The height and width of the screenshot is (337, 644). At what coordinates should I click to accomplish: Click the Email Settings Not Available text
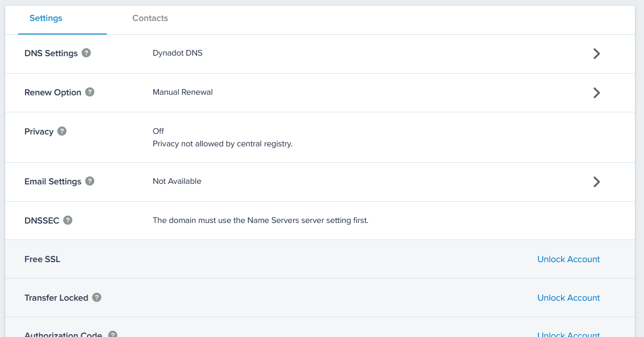pos(177,181)
